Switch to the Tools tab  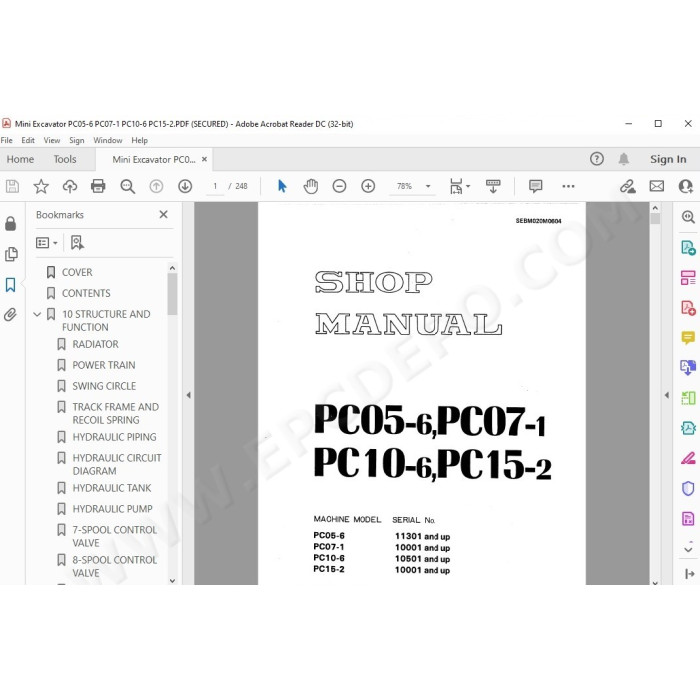[x=65, y=159]
